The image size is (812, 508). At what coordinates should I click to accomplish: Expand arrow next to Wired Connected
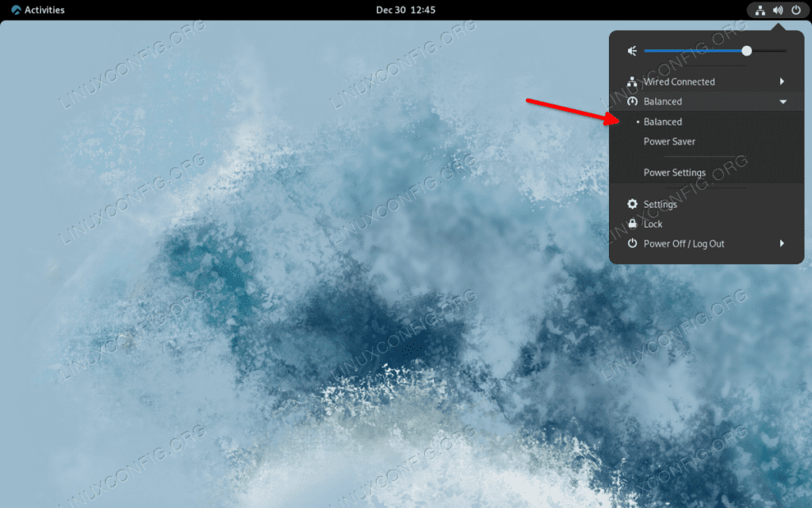click(782, 82)
